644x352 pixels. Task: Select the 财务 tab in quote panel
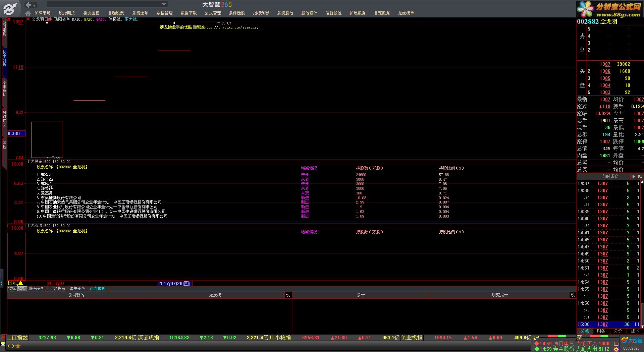click(601, 331)
